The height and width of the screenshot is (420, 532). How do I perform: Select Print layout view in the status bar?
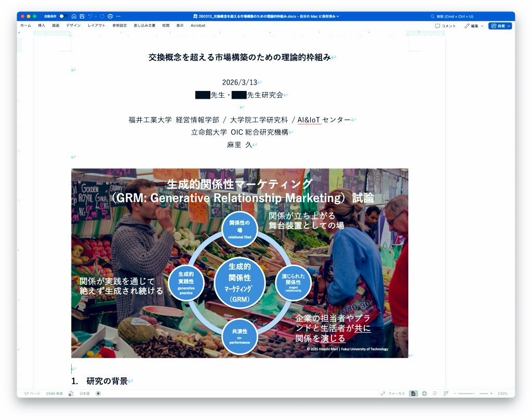coord(413,393)
